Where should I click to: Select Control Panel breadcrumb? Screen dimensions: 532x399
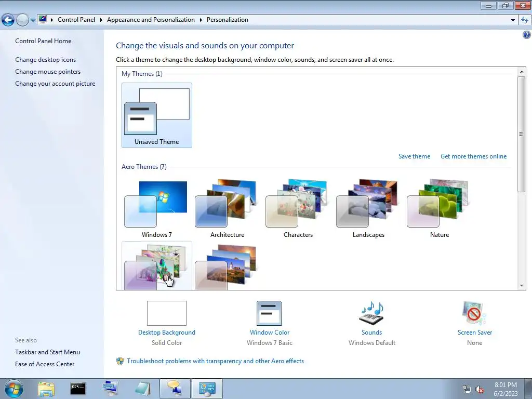tap(76, 20)
